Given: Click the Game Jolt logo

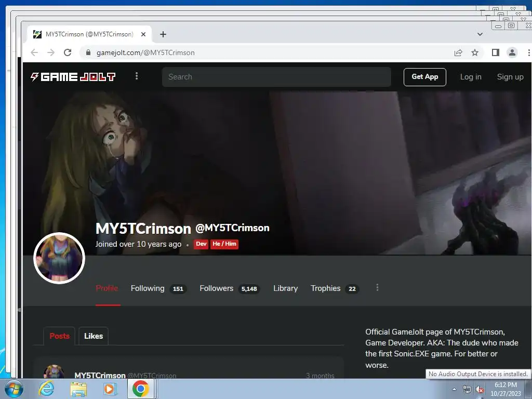Looking at the screenshot, I should [73, 77].
